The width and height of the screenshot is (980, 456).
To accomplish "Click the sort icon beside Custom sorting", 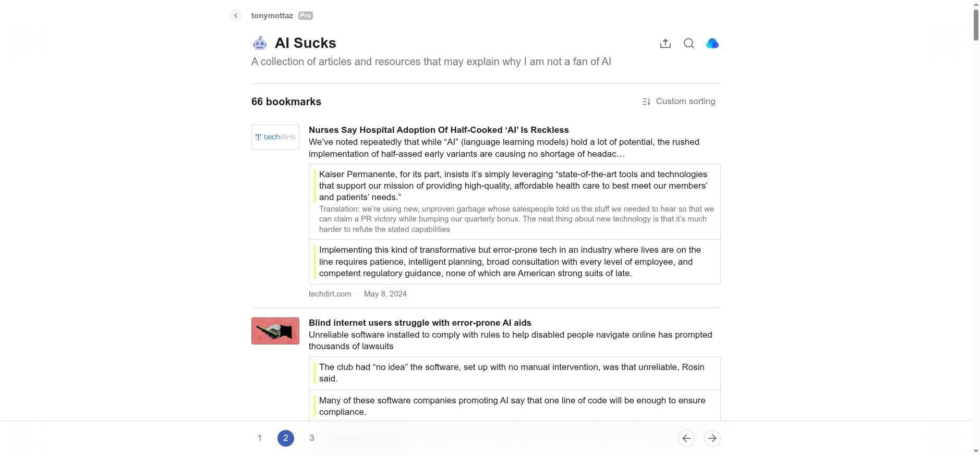I will [x=646, y=102].
